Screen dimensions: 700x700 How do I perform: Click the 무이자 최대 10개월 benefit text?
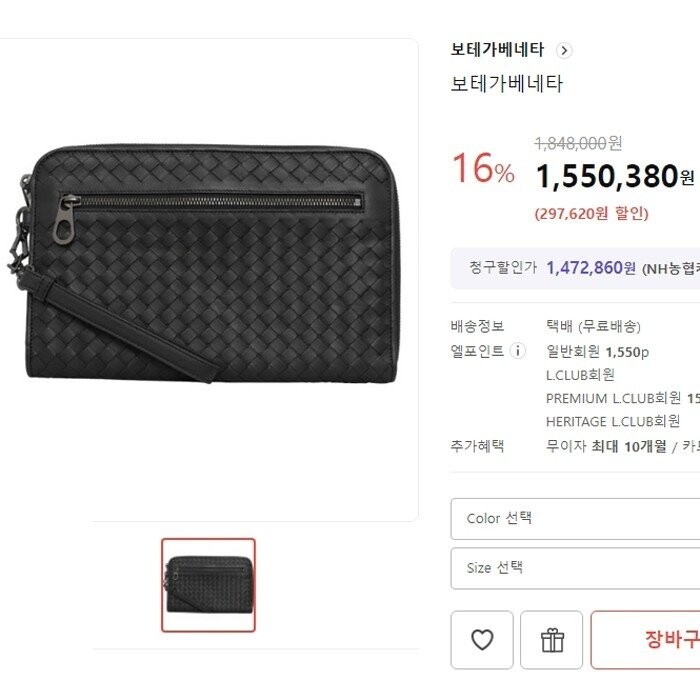(606, 446)
